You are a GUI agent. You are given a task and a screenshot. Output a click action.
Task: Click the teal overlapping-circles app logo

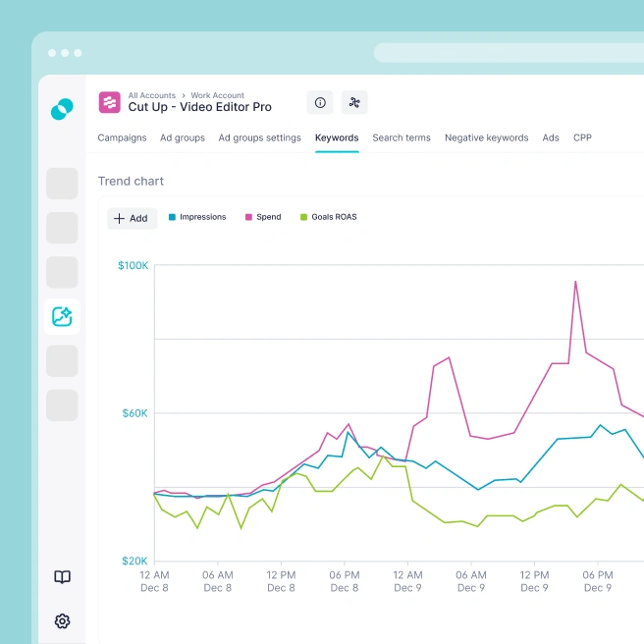(62, 109)
